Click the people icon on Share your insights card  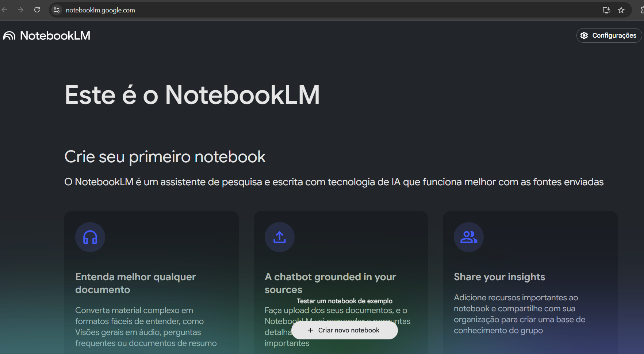click(468, 237)
